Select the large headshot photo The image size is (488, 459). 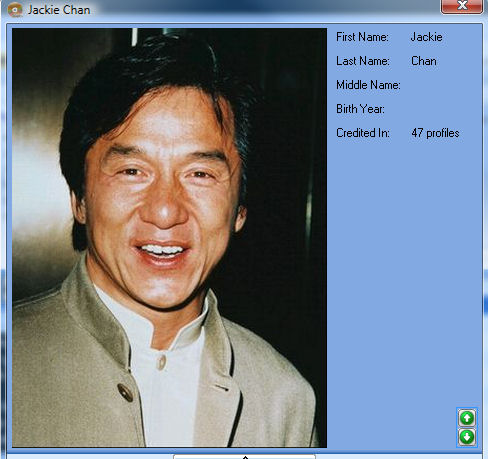tap(169, 238)
